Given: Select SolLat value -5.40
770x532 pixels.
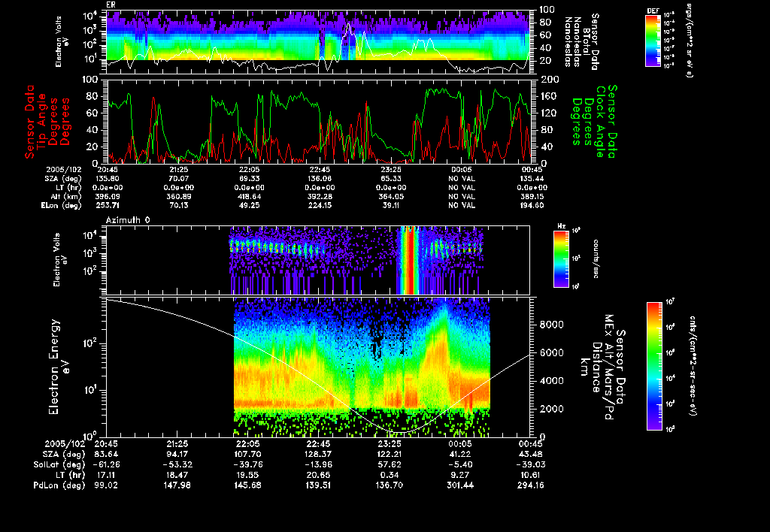Looking at the screenshot, I should click(462, 465).
